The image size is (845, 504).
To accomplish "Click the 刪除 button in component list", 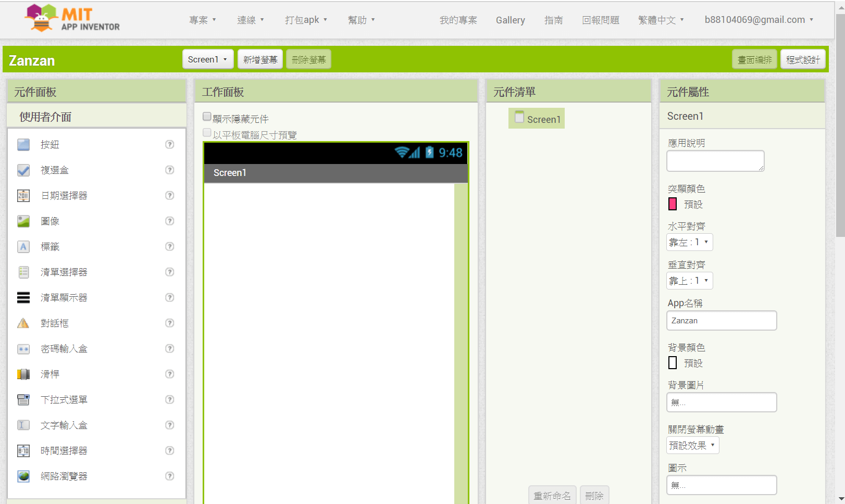I will [x=594, y=496].
